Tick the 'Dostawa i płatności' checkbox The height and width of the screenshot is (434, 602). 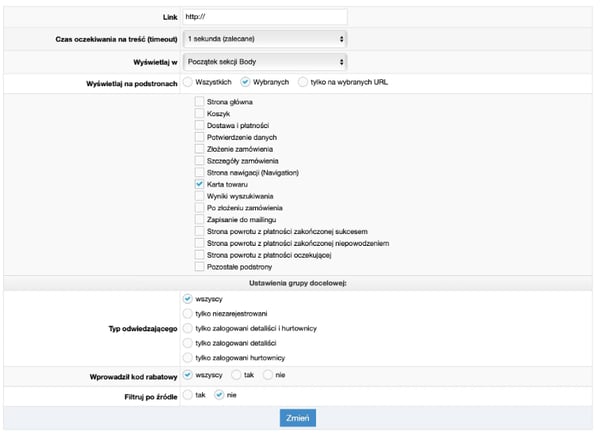(x=200, y=126)
